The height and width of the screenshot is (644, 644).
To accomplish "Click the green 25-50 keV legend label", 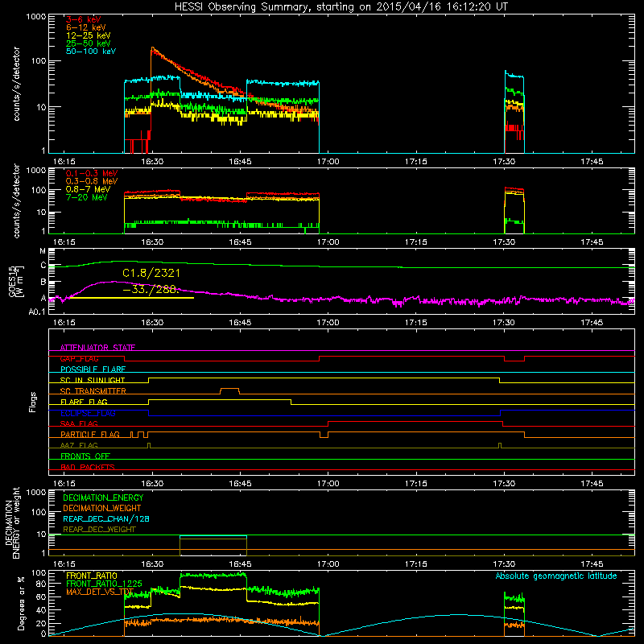I will click(89, 43).
